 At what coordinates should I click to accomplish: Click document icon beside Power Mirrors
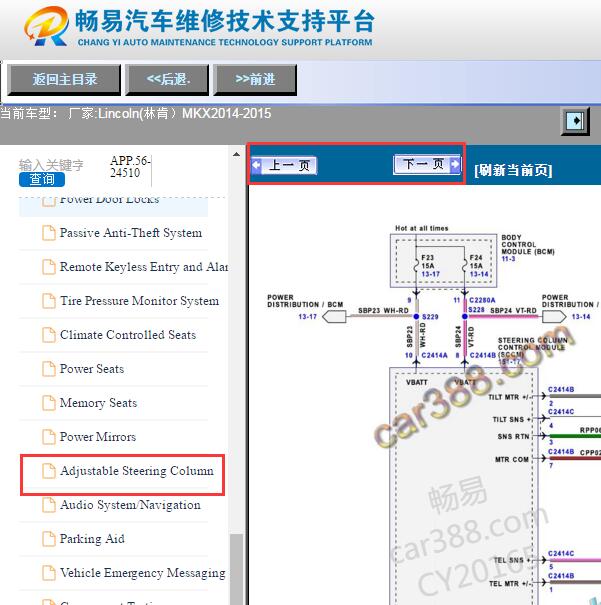pyautogui.click(x=49, y=437)
